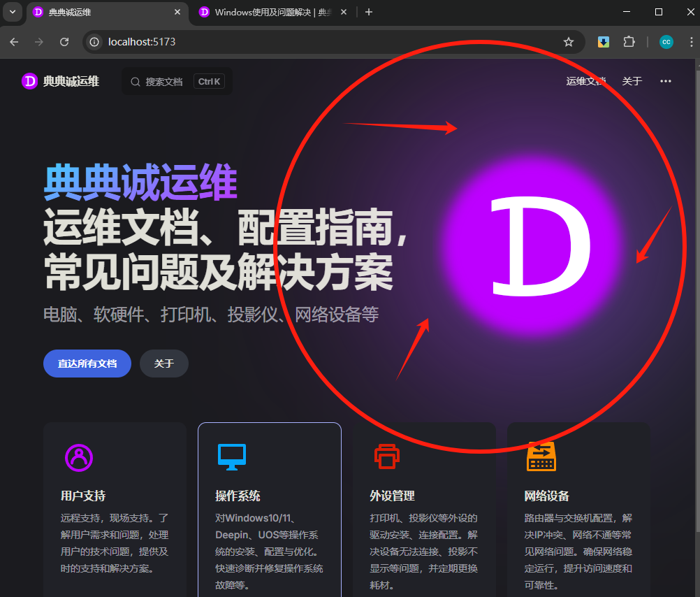Open 关于 in the top navigation
700x597 pixels.
pyautogui.click(x=632, y=81)
